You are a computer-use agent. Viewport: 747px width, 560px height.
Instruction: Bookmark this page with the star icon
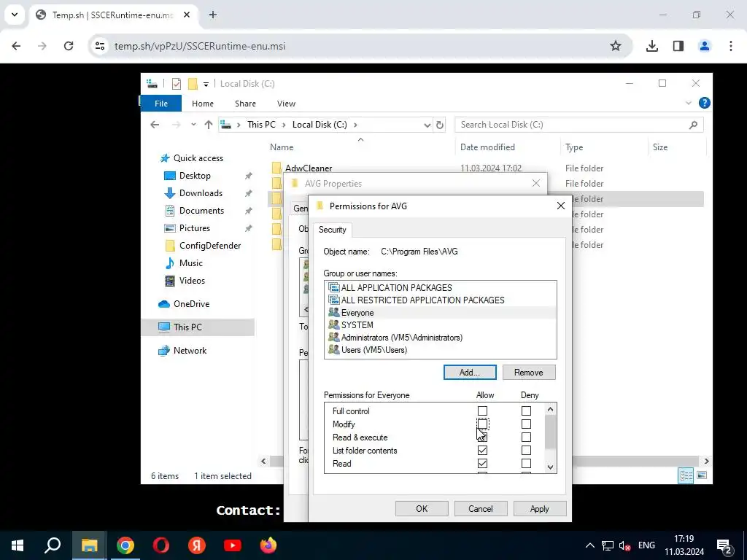pyautogui.click(x=616, y=46)
